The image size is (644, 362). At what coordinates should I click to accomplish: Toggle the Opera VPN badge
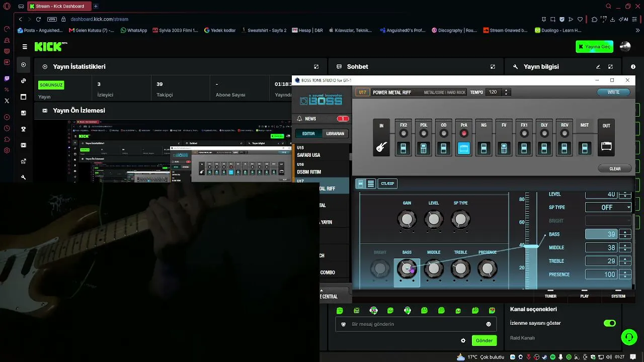pos(52,19)
